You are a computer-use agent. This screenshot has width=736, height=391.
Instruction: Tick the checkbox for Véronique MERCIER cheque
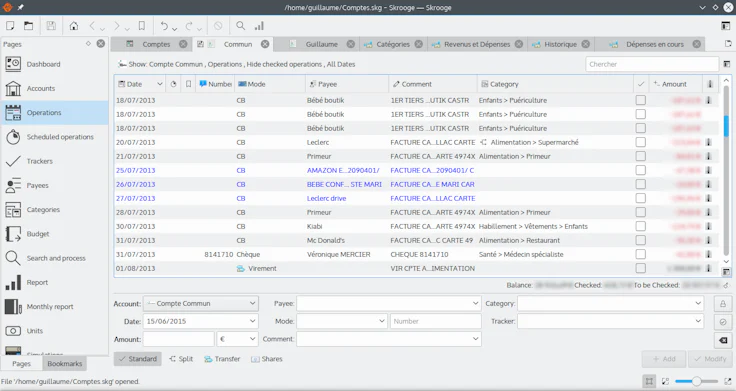pyautogui.click(x=640, y=254)
